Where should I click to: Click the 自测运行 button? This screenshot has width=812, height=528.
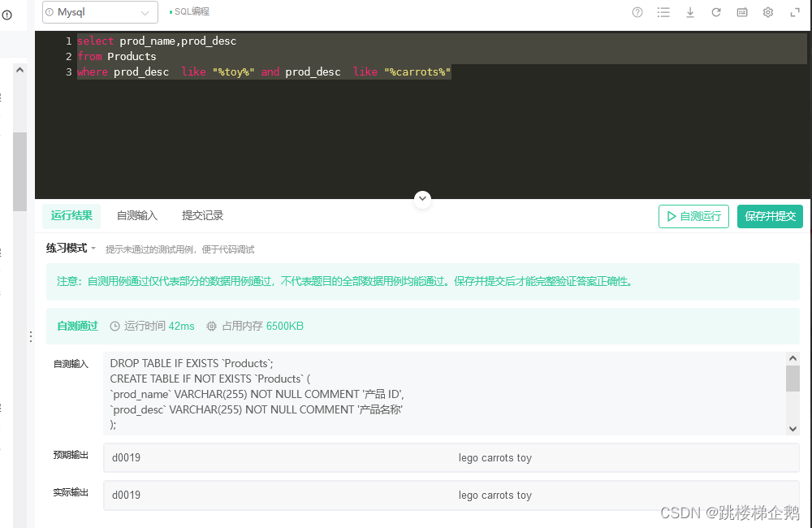pos(694,216)
